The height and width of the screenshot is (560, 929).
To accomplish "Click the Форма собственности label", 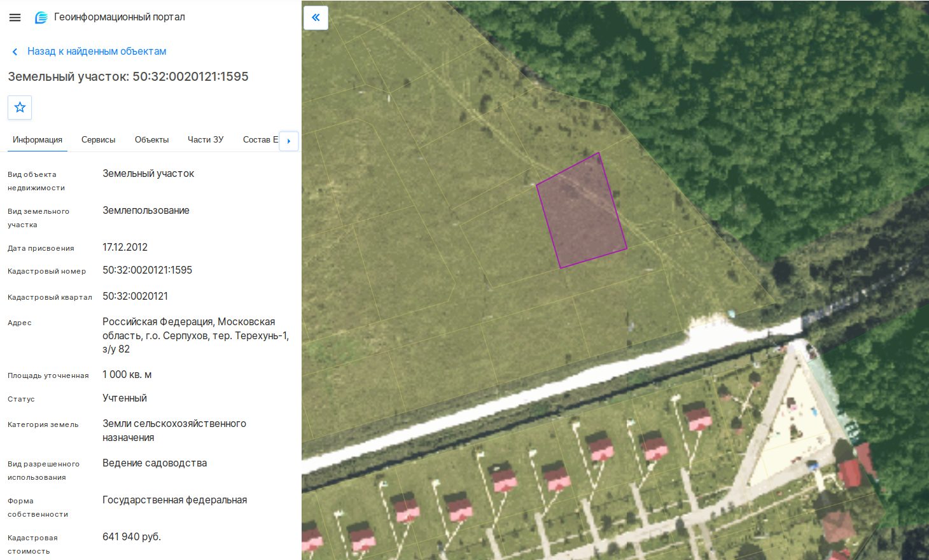I will coord(38,508).
